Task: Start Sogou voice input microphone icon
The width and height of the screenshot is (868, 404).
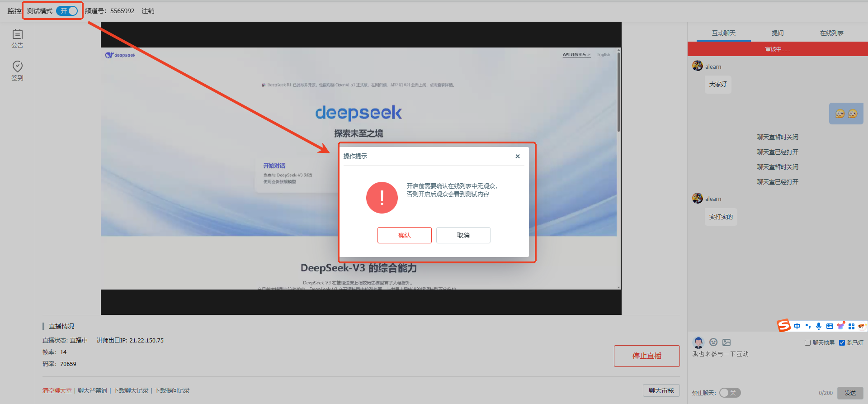Action: click(x=819, y=326)
